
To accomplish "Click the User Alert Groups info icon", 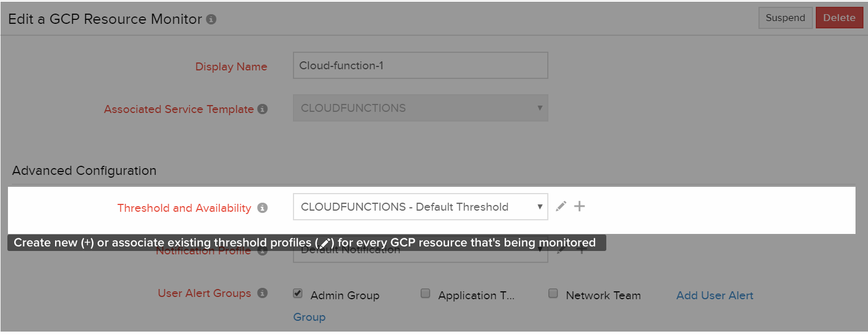I will [x=262, y=294].
